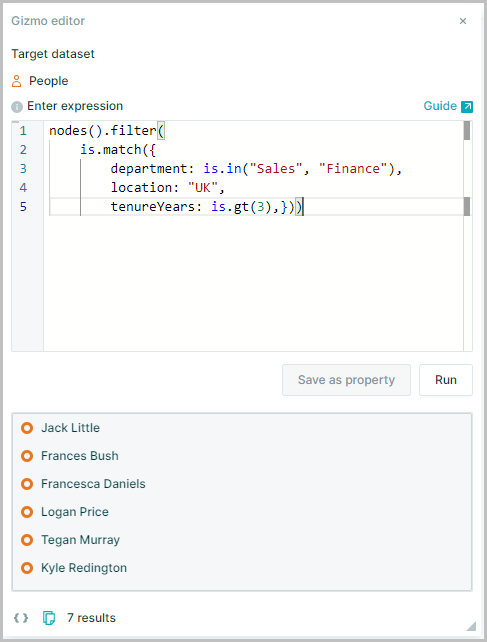Click the code editor vertical scrollbar thumb
This screenshot has height=642, width=487.
[467, 131]
